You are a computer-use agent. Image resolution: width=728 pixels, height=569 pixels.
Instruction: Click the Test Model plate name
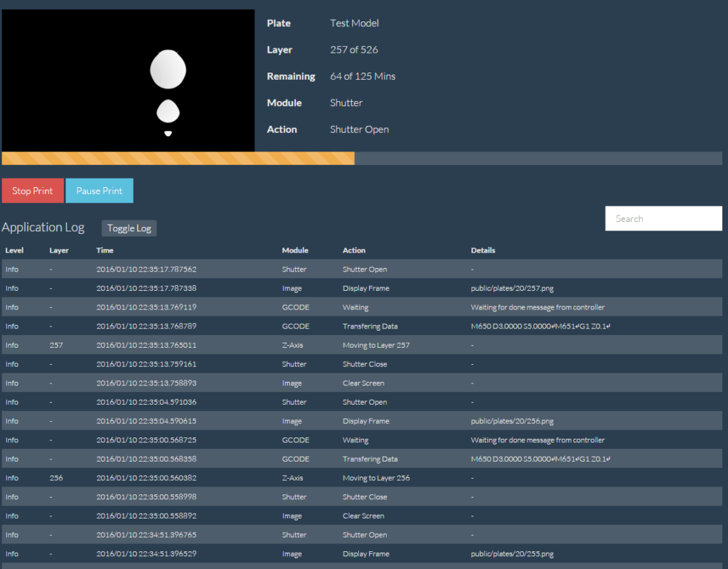pyautogui.click(x=354, y=23)
